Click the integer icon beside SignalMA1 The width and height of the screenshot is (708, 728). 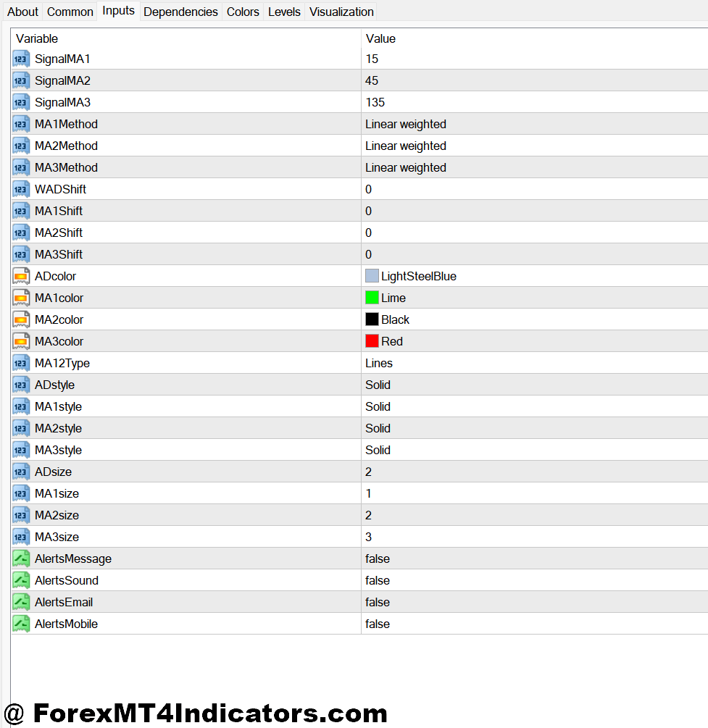[21, 59]
